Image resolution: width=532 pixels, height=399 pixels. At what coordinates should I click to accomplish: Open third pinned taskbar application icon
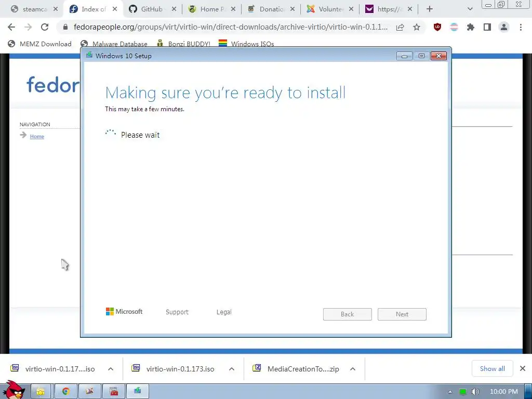coord(89,392)
